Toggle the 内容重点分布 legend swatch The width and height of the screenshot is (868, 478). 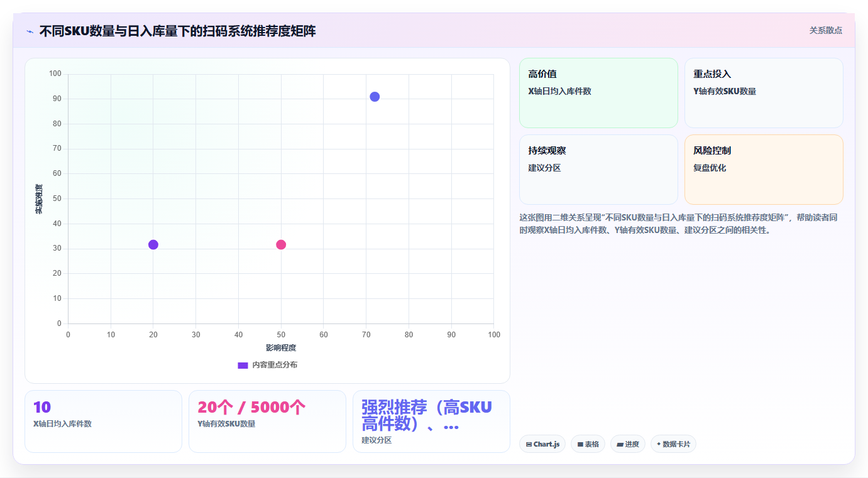pos(243,365)
